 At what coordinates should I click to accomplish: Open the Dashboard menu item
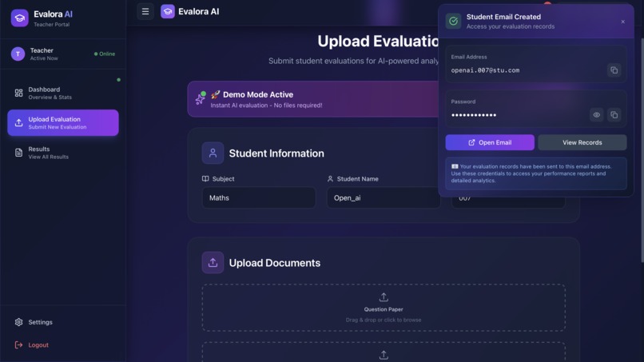click(x=63, y=93)
